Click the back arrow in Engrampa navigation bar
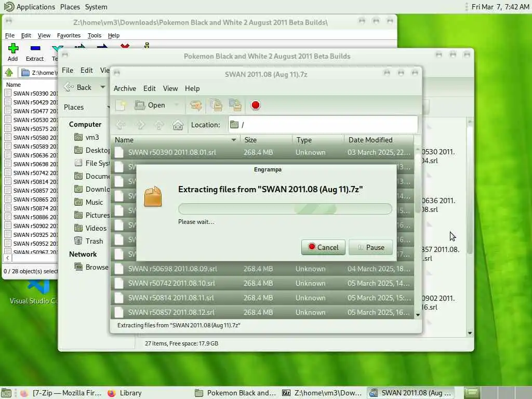Image resolution: width=532 pixels, height=399 pixels. click(x=121, y=125)
